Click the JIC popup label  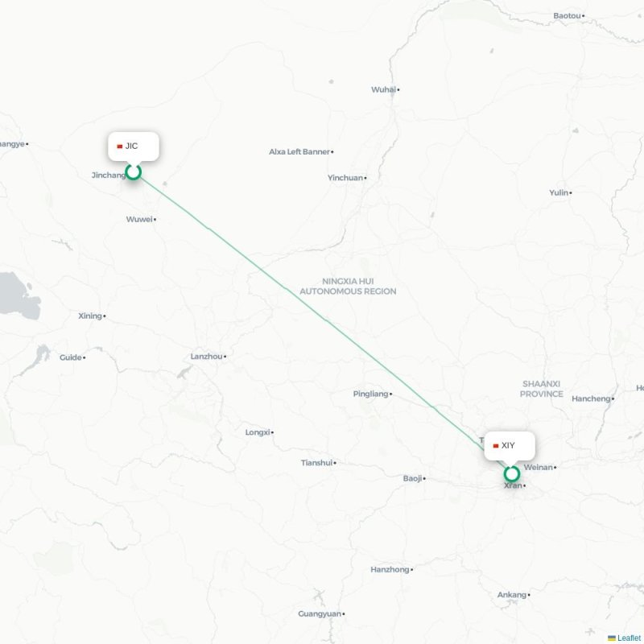click(134, 147)
